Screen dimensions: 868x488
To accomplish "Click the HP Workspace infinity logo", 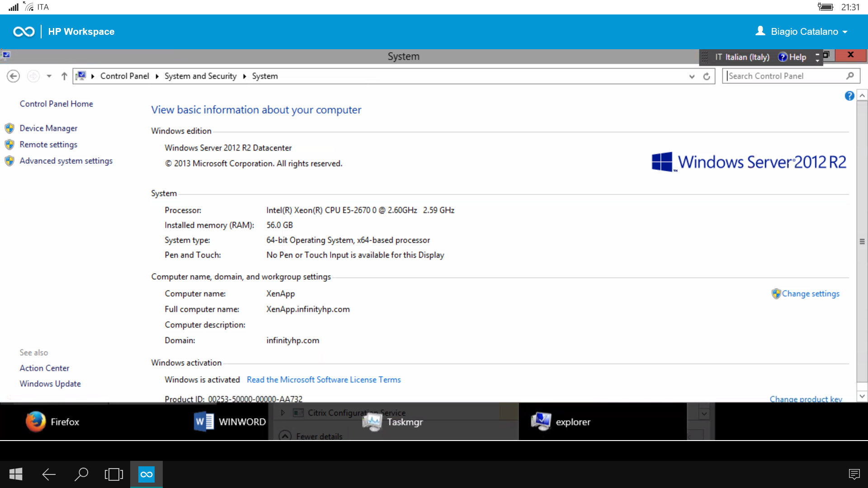I will click(24, 32).
